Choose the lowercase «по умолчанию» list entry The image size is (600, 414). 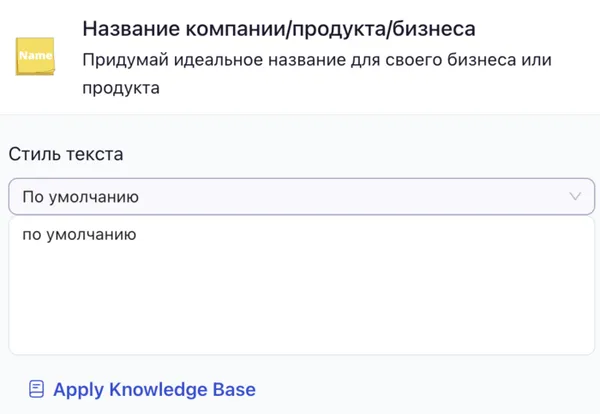click(x=79, y=235)
